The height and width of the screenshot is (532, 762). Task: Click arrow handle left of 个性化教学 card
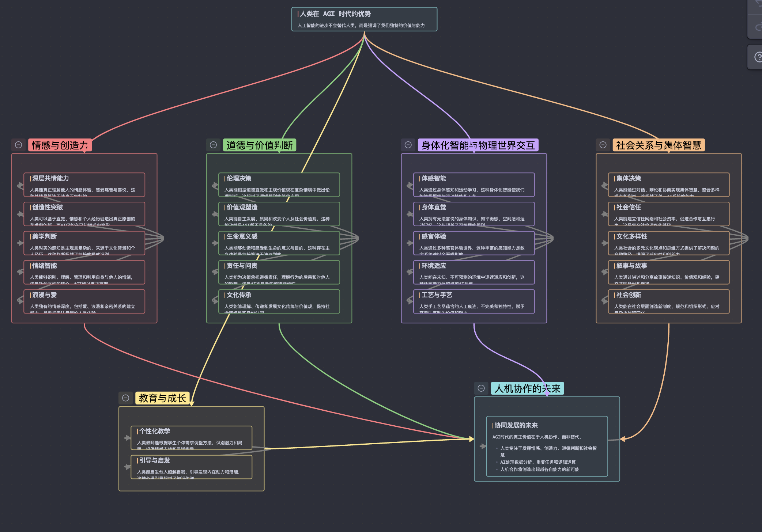pos(127,438)
